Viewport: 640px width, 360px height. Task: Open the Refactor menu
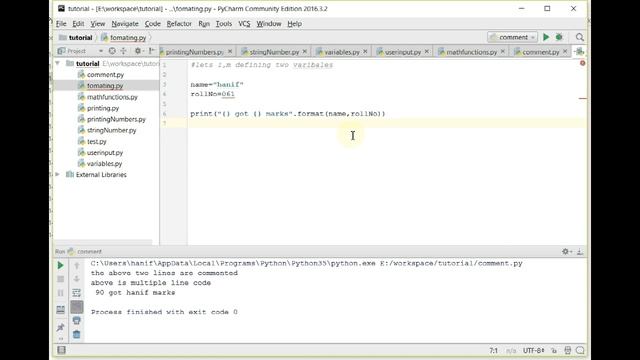[179, 24]
